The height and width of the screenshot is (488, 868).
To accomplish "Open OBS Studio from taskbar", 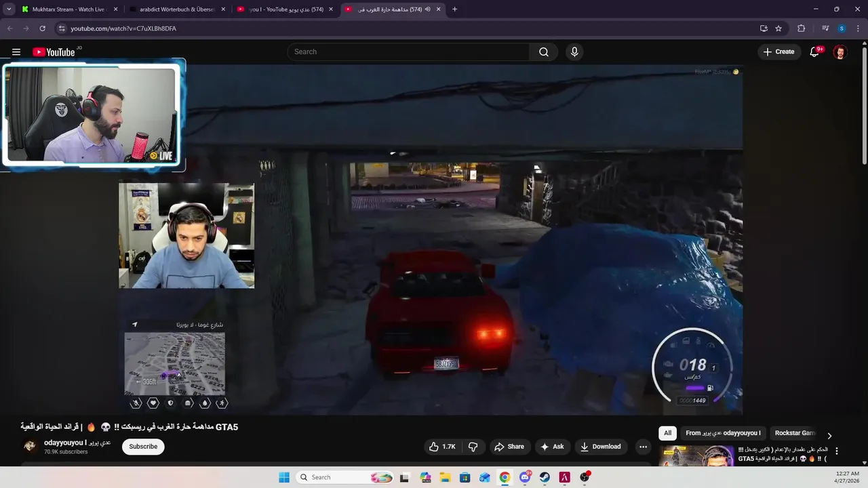I will click(x=585, y=477).
